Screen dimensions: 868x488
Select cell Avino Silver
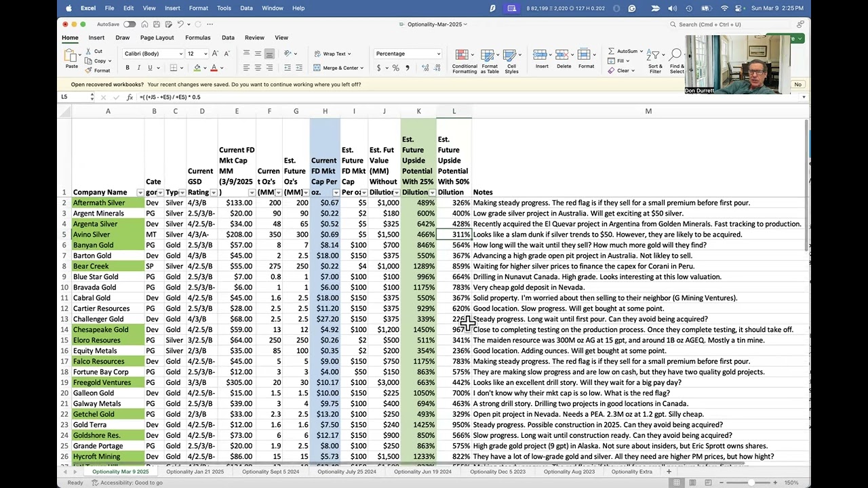pyautogui.click(x=108, y=235)
